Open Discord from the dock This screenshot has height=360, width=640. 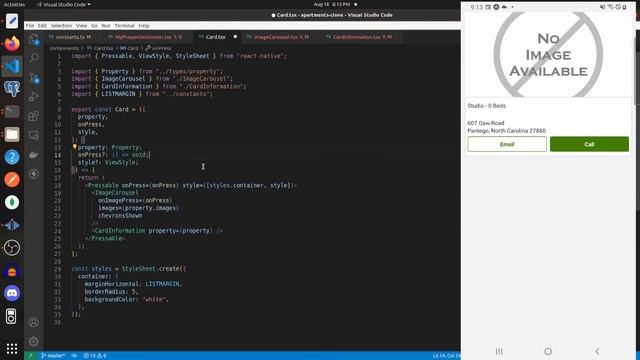pyautogui.click(x=12, y=293)
